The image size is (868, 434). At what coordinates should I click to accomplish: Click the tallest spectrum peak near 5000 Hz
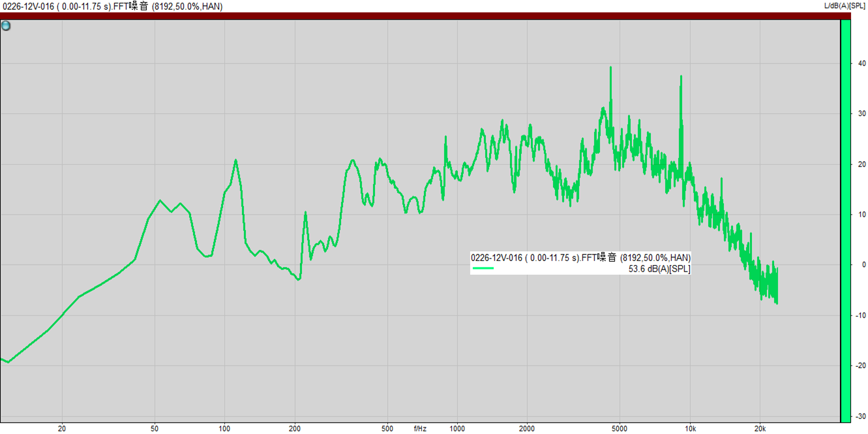click(x=610, y=68)
